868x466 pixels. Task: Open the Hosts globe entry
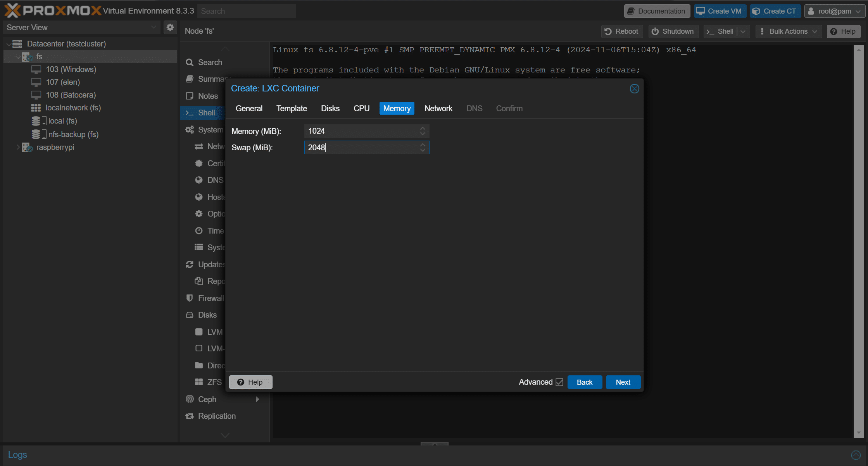199,197
